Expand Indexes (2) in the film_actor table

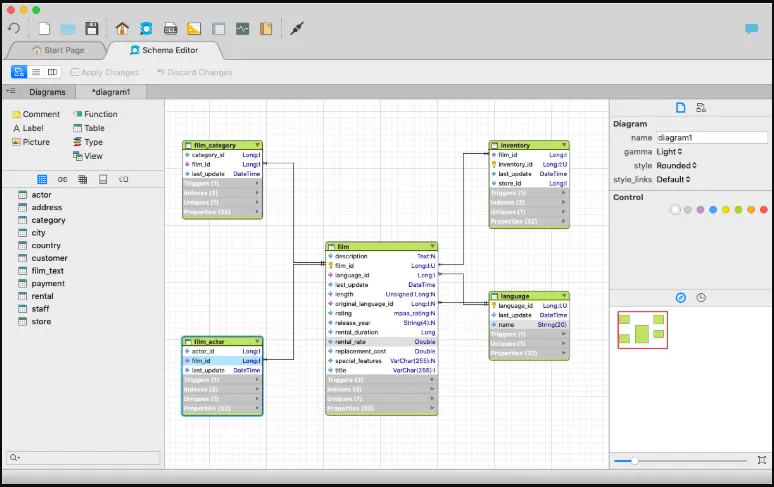pos(222,389)
